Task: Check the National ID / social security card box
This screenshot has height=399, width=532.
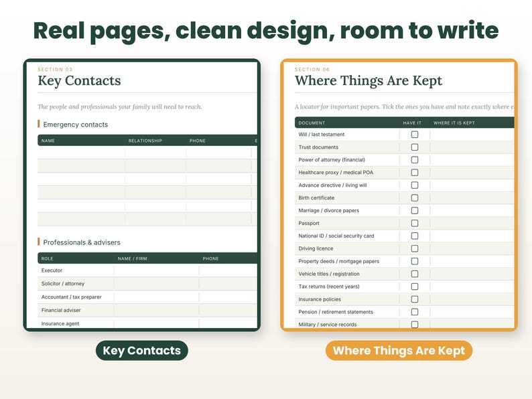Action: [414, 236]
